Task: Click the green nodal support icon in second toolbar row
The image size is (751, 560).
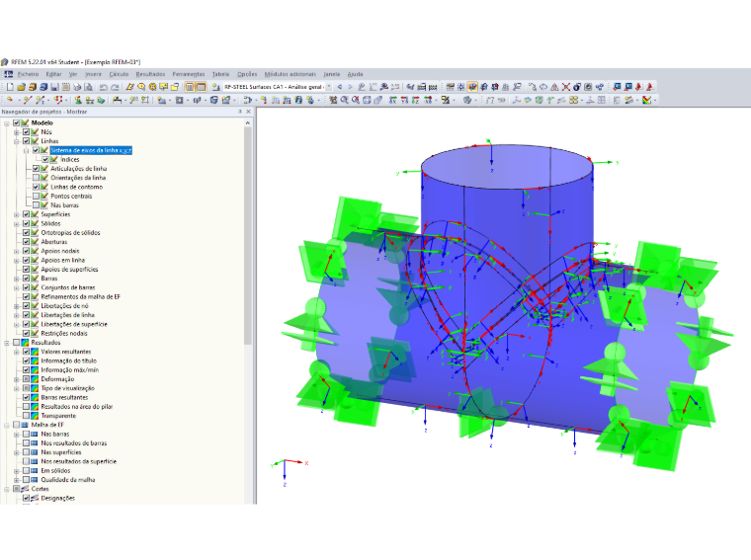Action: pos(78,100)
